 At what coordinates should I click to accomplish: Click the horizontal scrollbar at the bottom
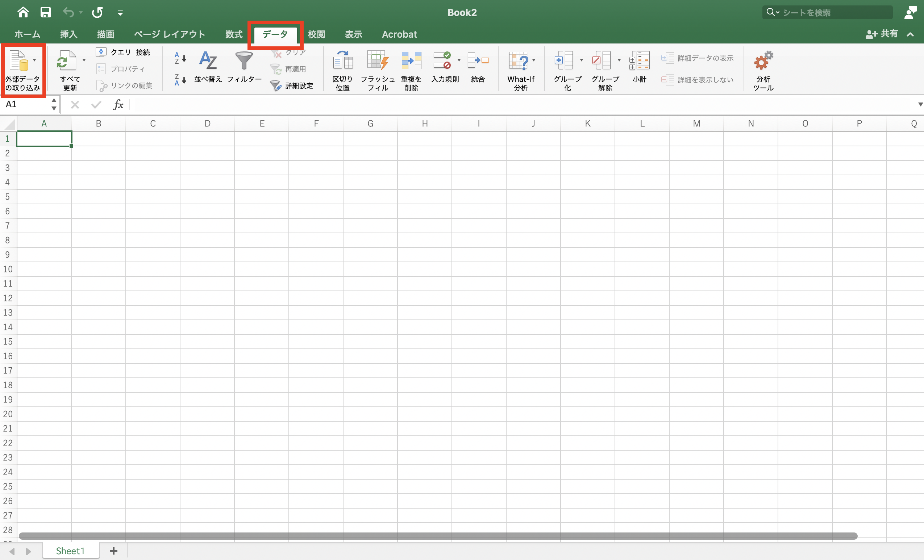pyautogui.click(x=438, y=536)
